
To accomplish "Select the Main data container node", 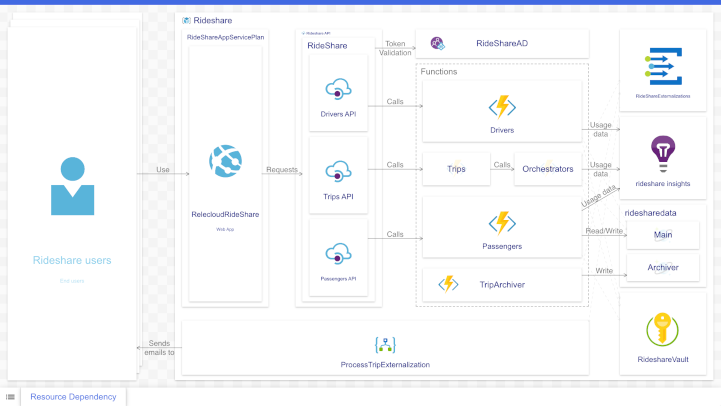I will 663,235.
